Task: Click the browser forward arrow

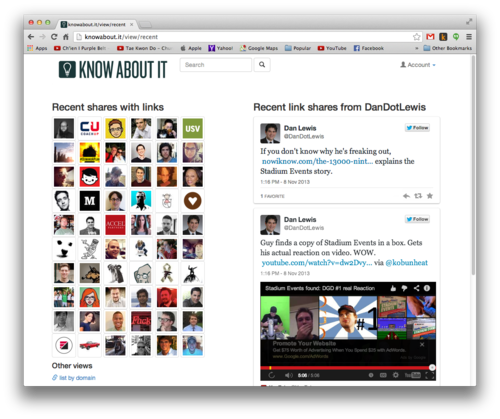Action: [42, 37]
